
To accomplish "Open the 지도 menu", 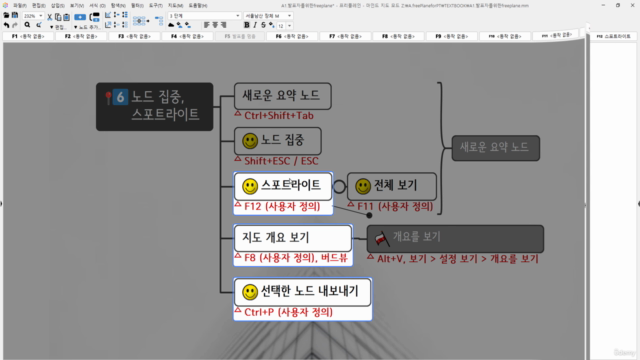I will click(175, 6).
